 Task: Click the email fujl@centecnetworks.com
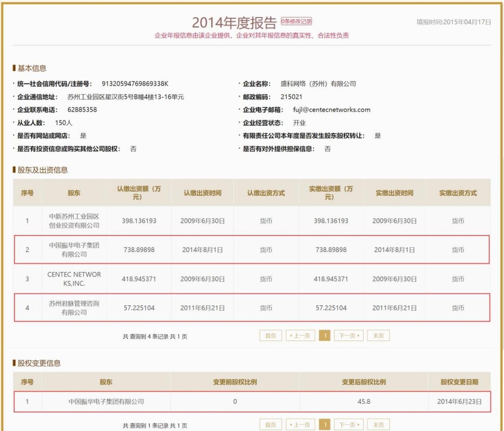pos(332,110)
